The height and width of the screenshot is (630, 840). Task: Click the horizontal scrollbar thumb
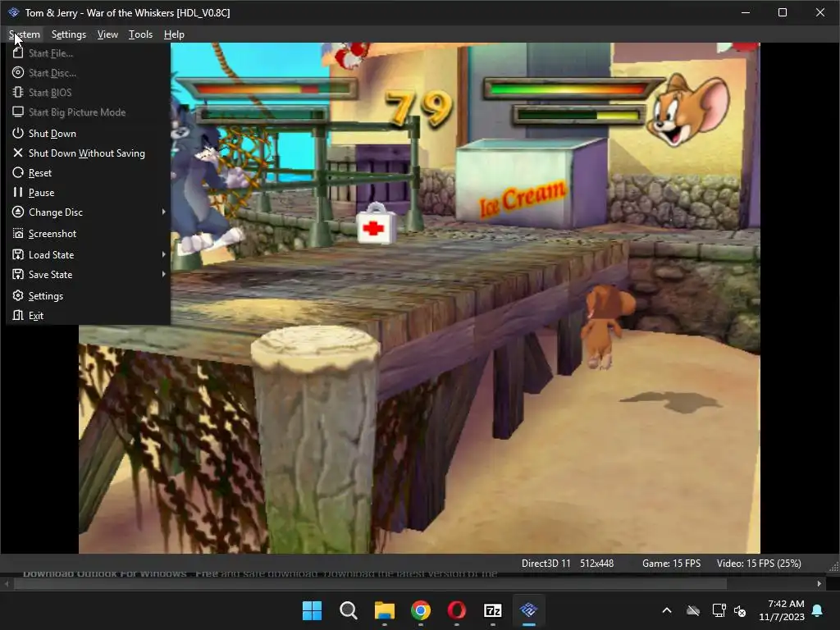(370, 584)
